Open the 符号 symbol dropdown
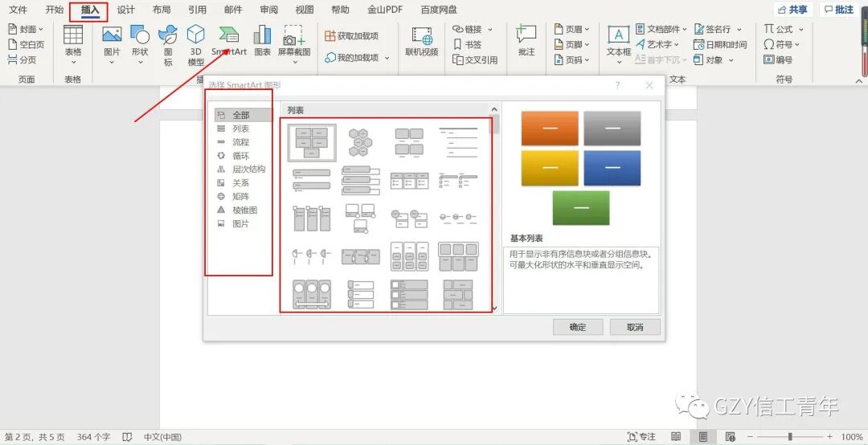The width and height of the screenshot is (868, 445). coord(782,44)
